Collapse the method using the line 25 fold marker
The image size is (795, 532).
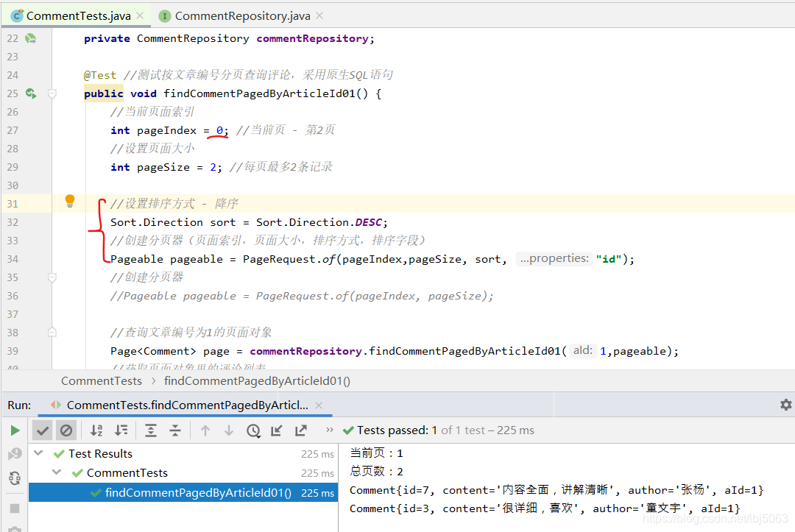52,93
